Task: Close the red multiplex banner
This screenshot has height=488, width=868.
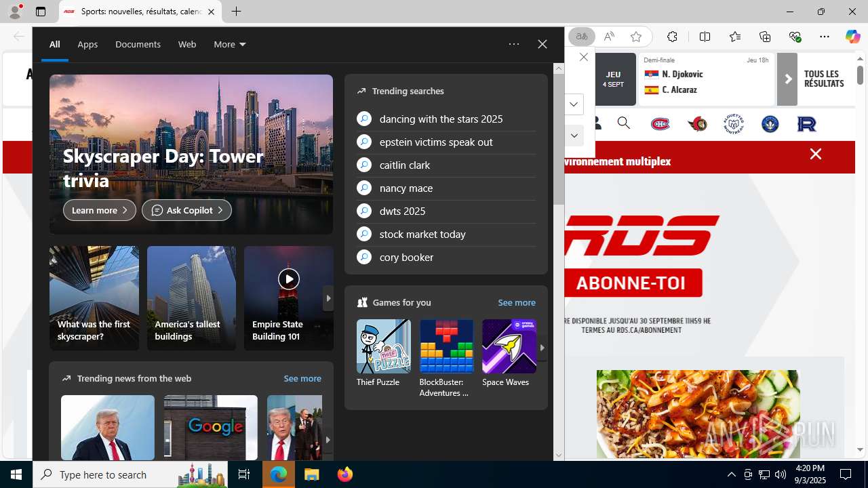Action: pos(816,155)
